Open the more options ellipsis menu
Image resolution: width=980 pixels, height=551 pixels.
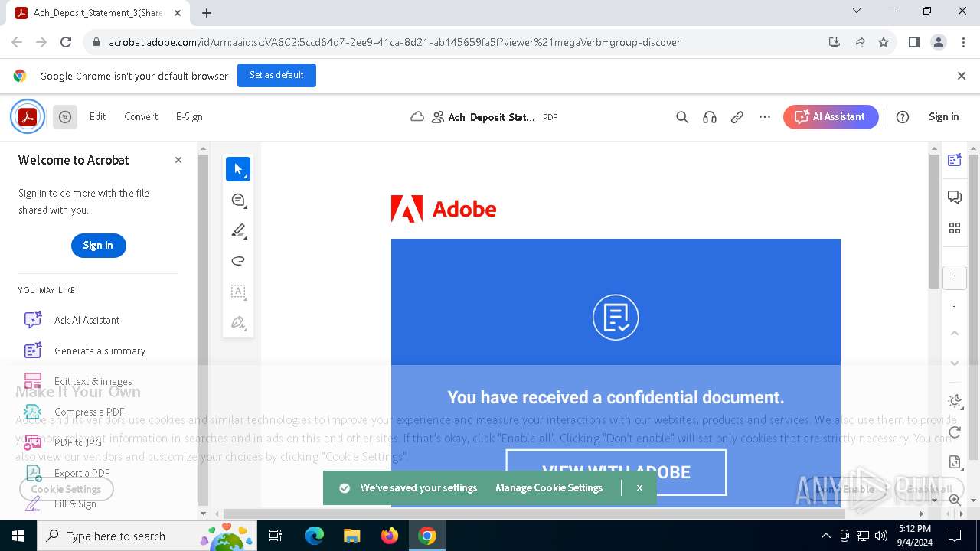(765, 117)
